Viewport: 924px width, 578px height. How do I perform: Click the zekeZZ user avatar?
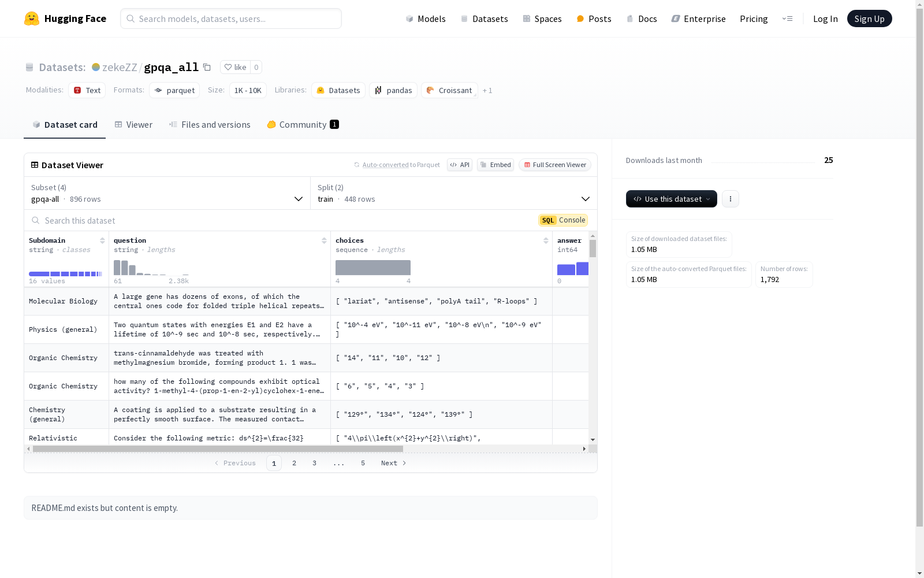tap(96, 67)
